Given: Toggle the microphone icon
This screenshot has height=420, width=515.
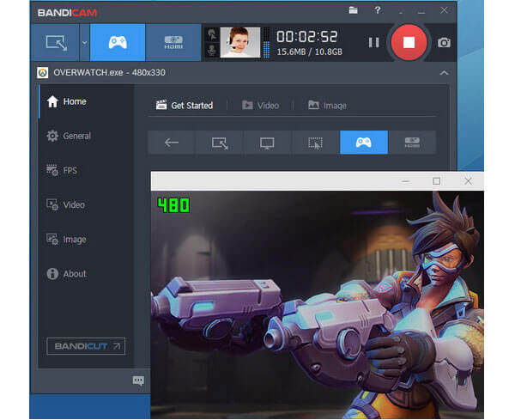Looking at the screenshot, I should 212,50.
